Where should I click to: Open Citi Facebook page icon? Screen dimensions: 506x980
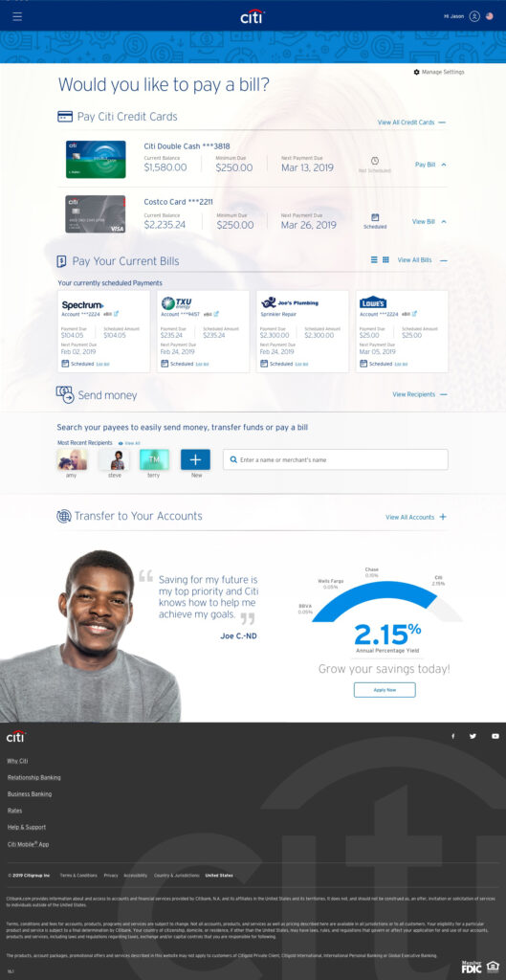452,736
